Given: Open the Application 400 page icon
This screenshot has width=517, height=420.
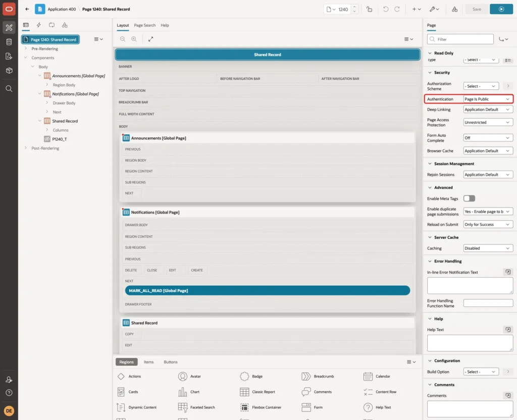Looking at the screenshot, I should (40, 9).
